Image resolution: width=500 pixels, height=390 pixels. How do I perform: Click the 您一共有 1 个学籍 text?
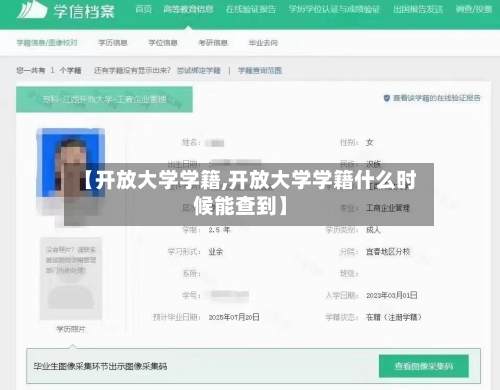coord(49,70)
